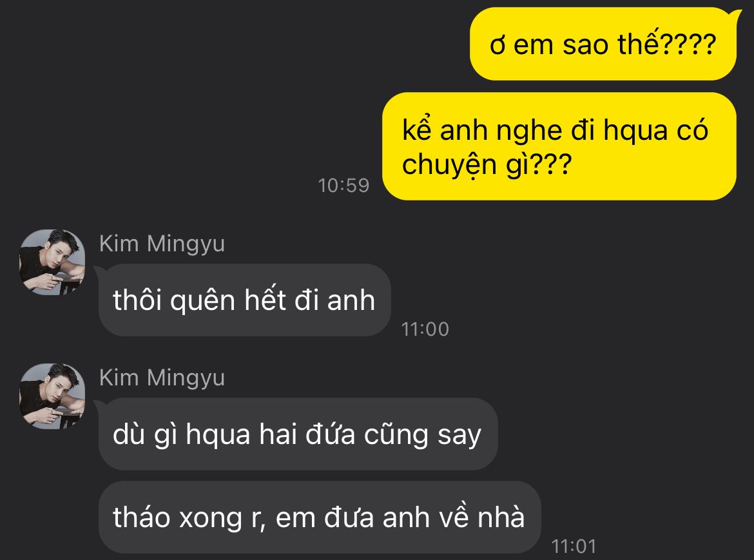Screen dimensions: 754x560
Task: Tap the gray message 'dù gì hqua hai đứa cũng say'
Action: [x=298, y=434]
